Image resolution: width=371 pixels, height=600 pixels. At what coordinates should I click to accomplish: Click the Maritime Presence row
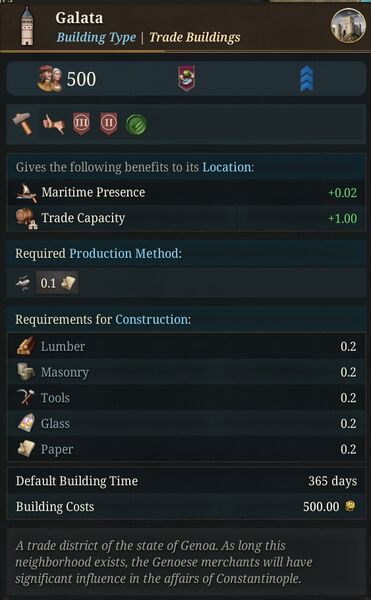(186, 192)
